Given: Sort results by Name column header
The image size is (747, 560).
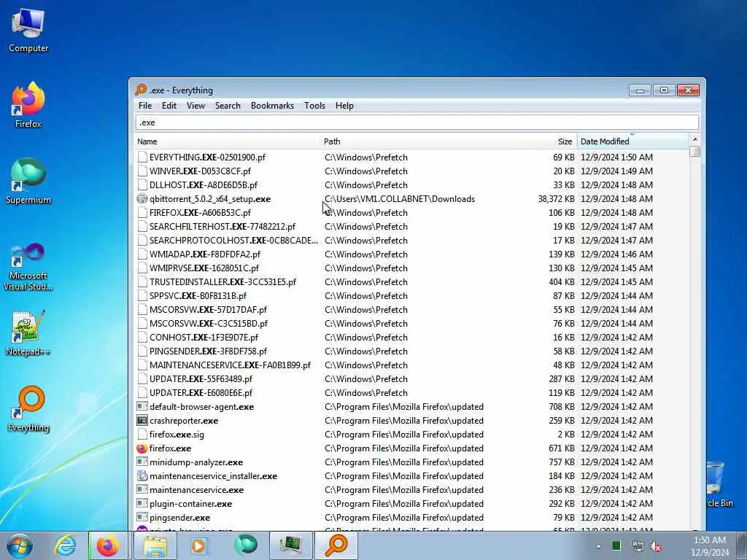Looking at the screenshot, I should [227, 141].
